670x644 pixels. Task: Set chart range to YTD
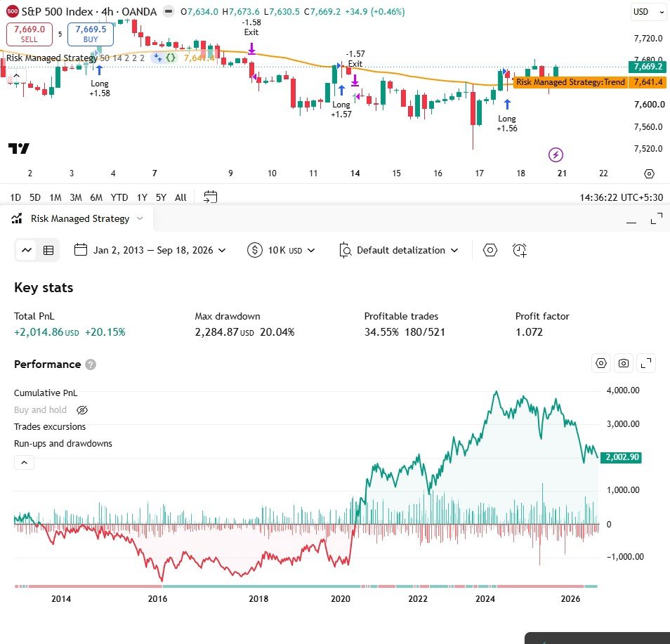coord(119,197)
